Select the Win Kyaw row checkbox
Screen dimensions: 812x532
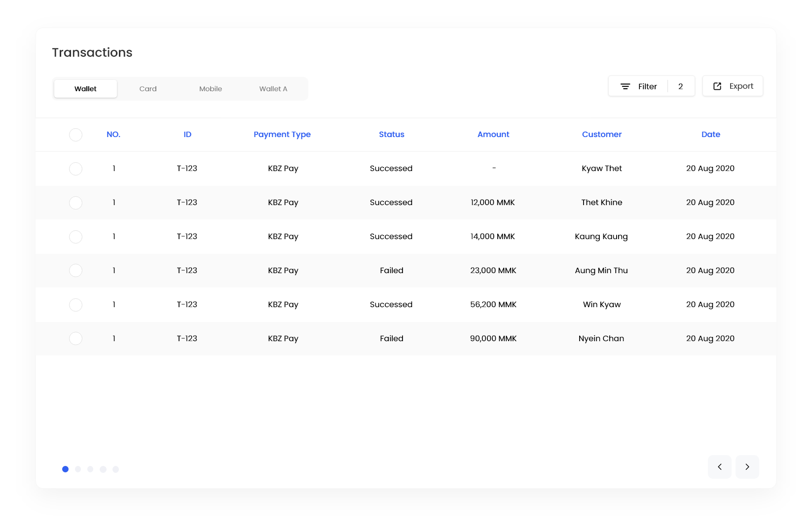[x=75, y=305]
